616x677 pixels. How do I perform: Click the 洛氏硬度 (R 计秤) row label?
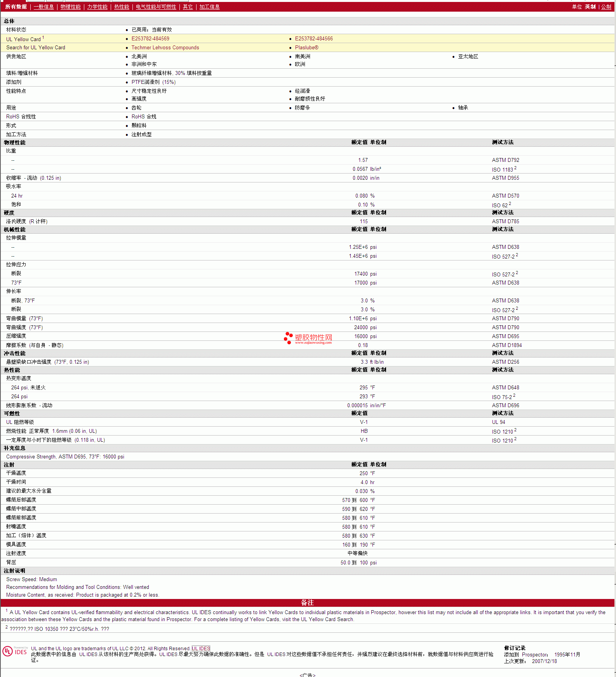click(27, 221)
